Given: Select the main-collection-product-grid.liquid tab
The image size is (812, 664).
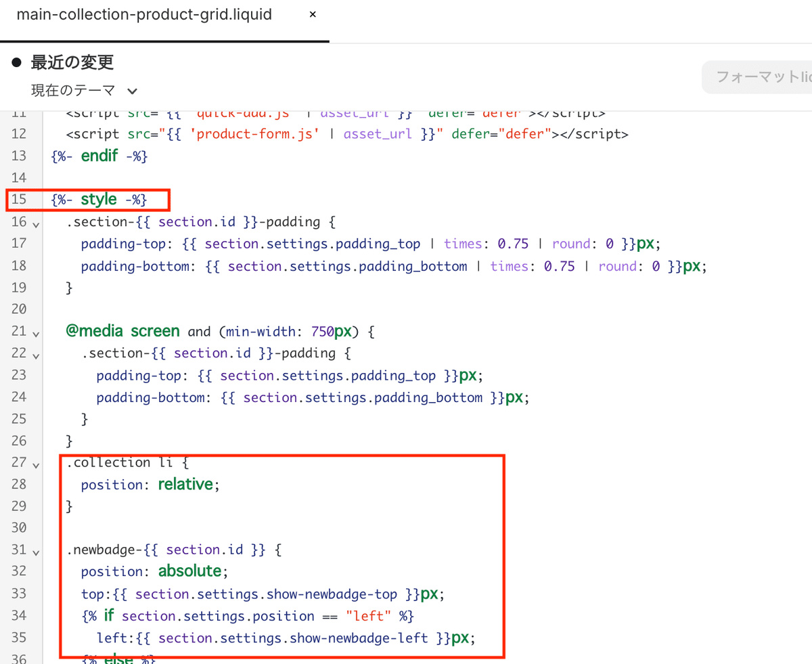Looking at the screenshot, I should tap(143, 15).
